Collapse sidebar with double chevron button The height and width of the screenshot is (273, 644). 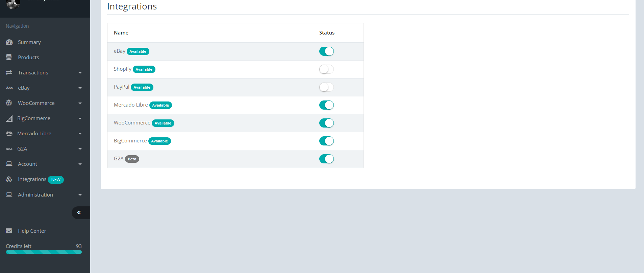tap(79, 212)
